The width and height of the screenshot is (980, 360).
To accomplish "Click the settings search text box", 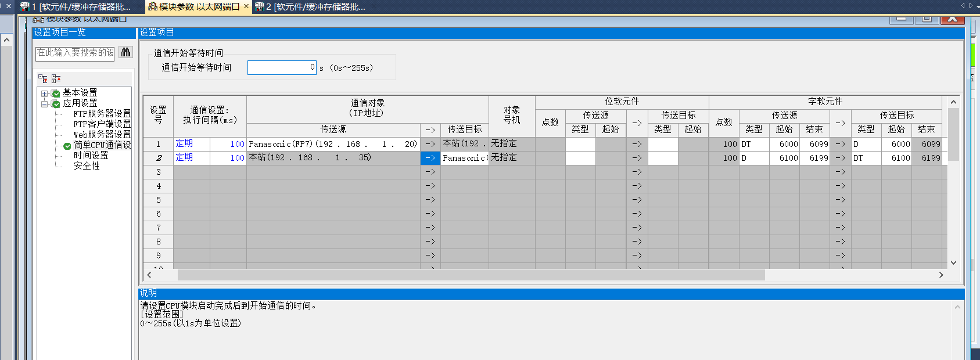I will coord(76,53).
